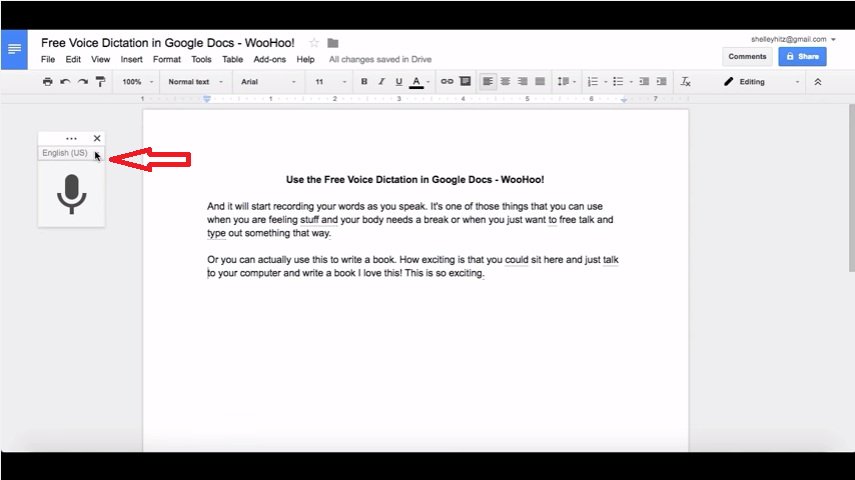
Task: Open the Help menu
Action: point(305,59)
